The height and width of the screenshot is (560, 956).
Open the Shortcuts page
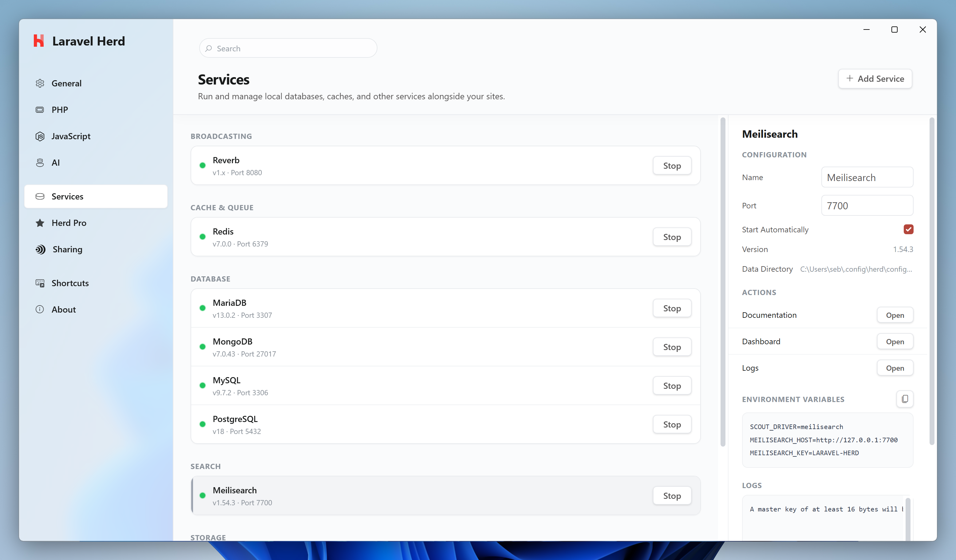pos(96,283)
